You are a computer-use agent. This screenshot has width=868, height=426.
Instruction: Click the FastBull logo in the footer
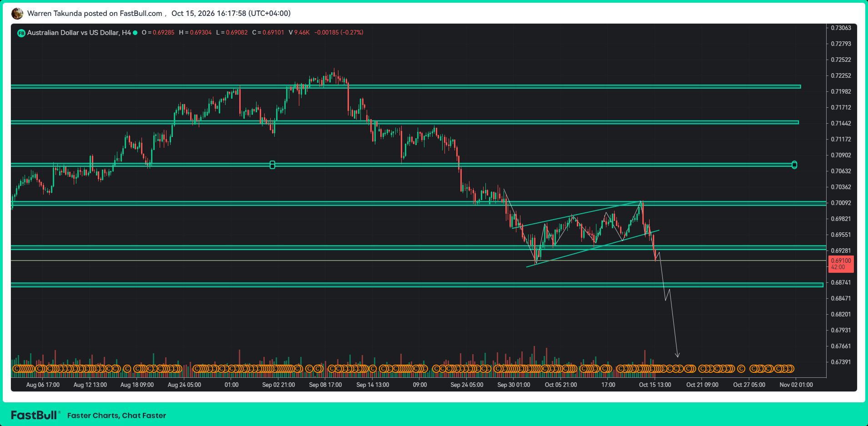(35, 415)
